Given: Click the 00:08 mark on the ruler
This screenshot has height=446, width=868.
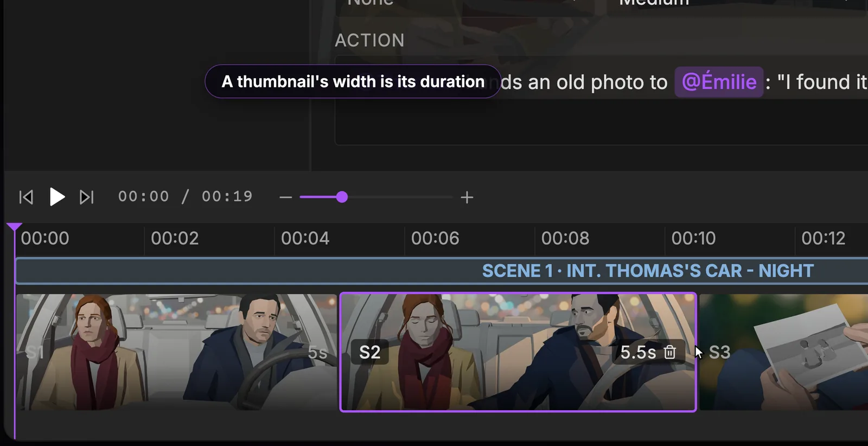Looking at the screenshot, I should pyautogui.click(x=565, y=238).
